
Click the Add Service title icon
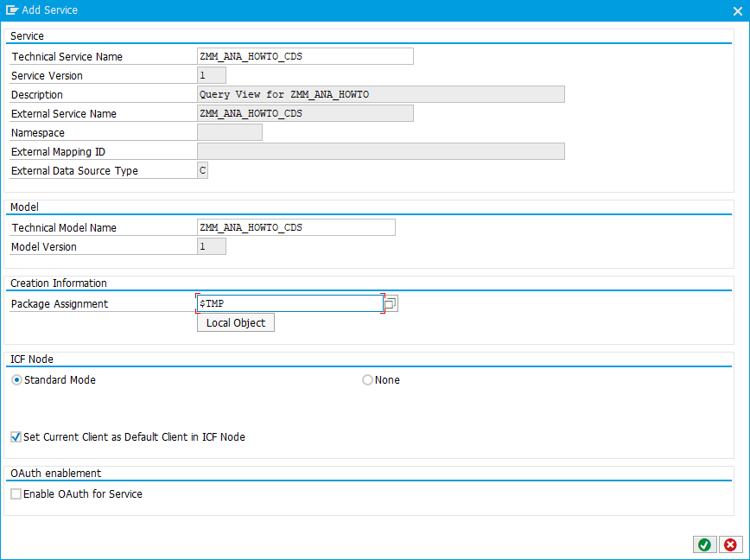coord(12,10)
